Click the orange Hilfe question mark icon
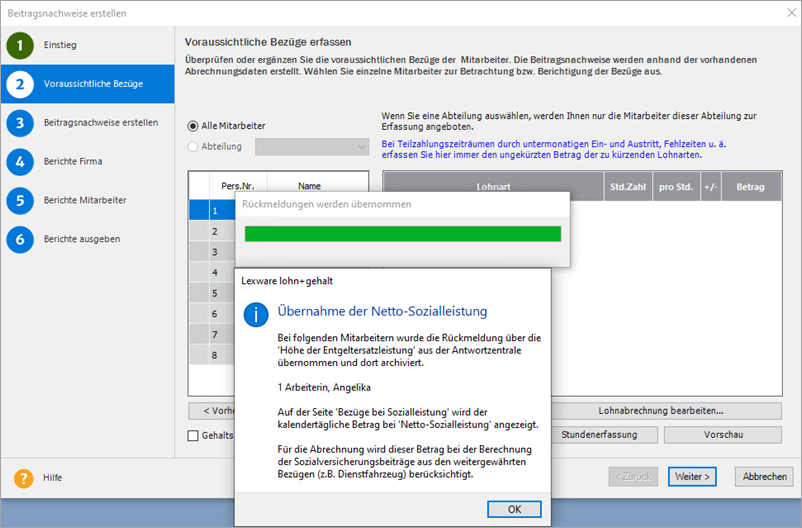The image size is (802, 528). click(x=23, y=477)
